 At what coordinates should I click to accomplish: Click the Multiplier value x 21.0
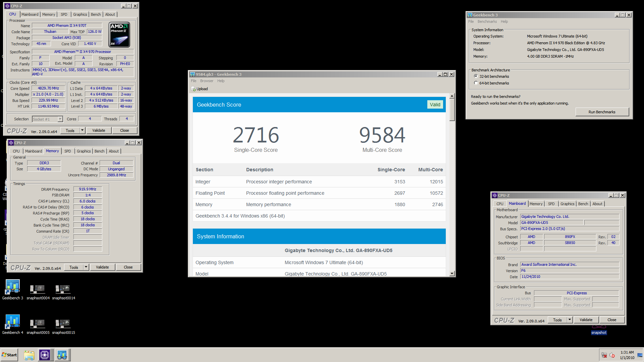tap(49, 95)
